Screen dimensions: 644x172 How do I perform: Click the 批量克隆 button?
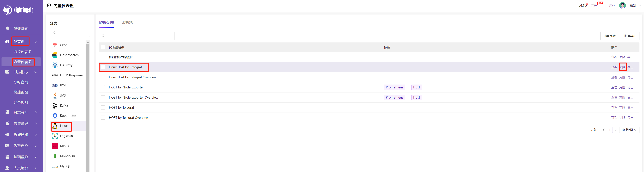[x=610, y=36]
